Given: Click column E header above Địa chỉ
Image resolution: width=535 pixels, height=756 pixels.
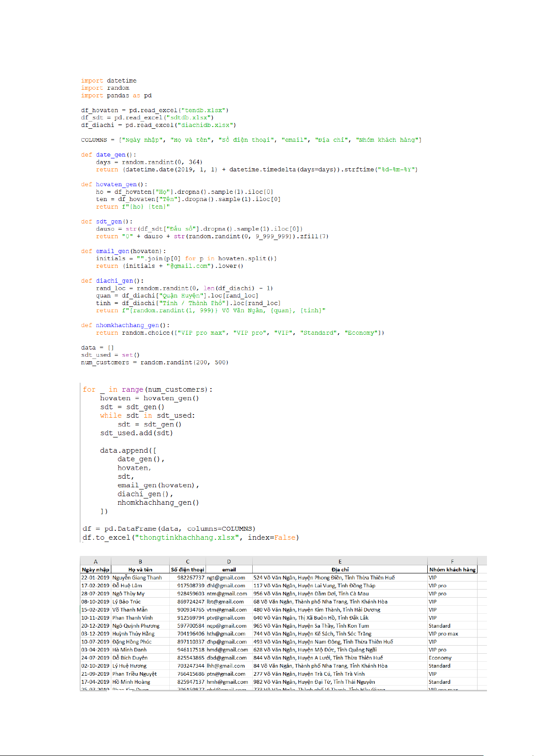Looking at the screenshot, I should tap(340, 561).
